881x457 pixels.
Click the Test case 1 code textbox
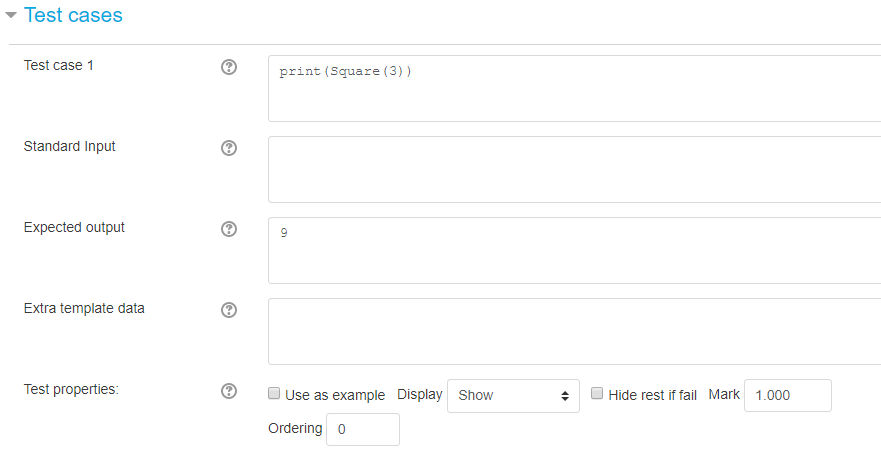574,88
